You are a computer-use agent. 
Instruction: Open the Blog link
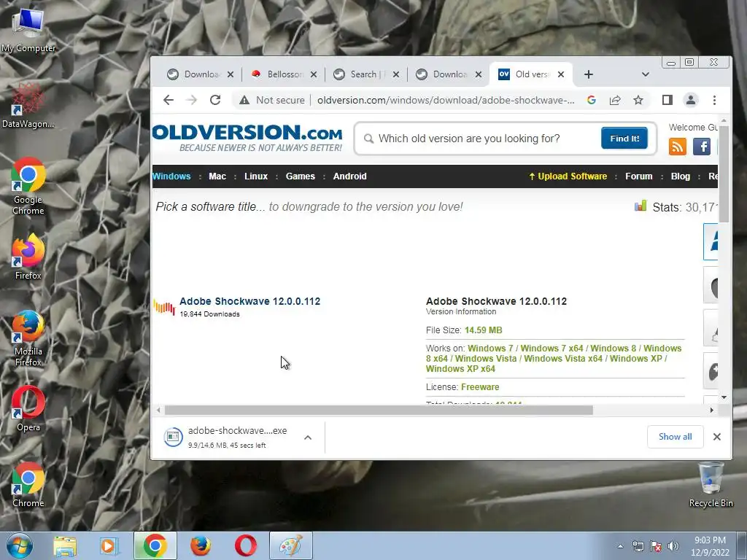coord(681,176)
